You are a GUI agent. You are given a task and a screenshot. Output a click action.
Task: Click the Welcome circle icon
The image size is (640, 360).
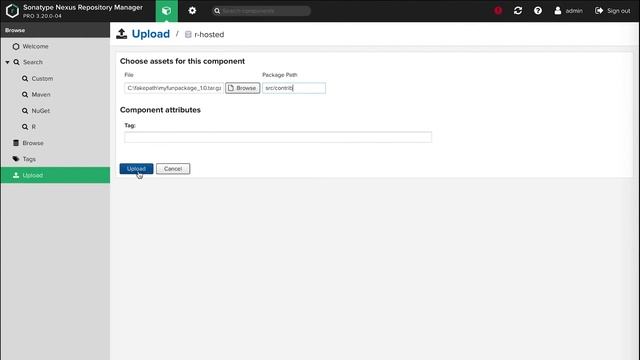tap(16, 47)
